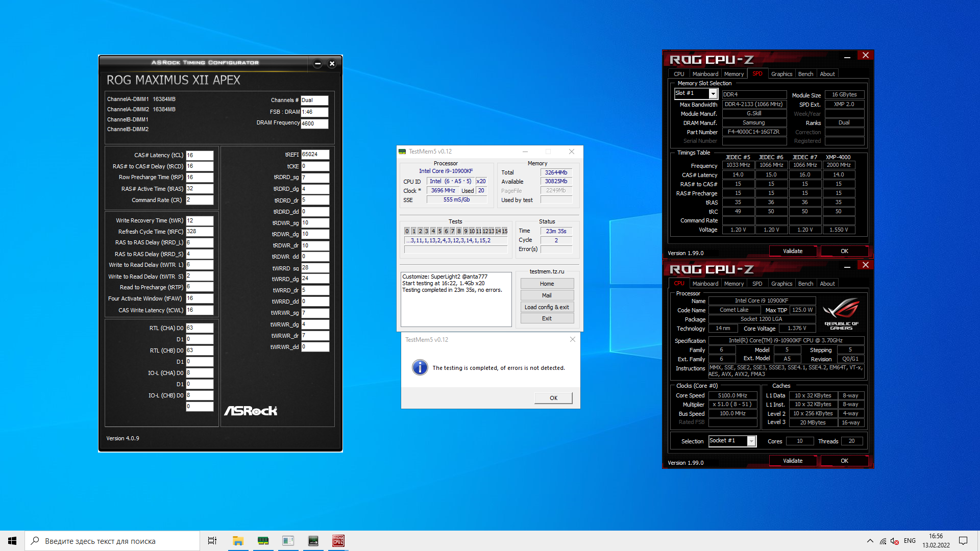Click OK in testing completed dialog
The height and width of the screenshot is (551, 980).
pyautogui.click(x=553, y=398)
